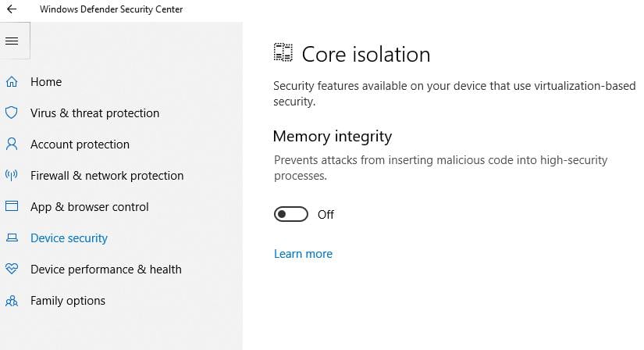Image resolution: width=644 pixels, height=350 pixels.
Task: Open Device performance & health
Action: [105, 270]
